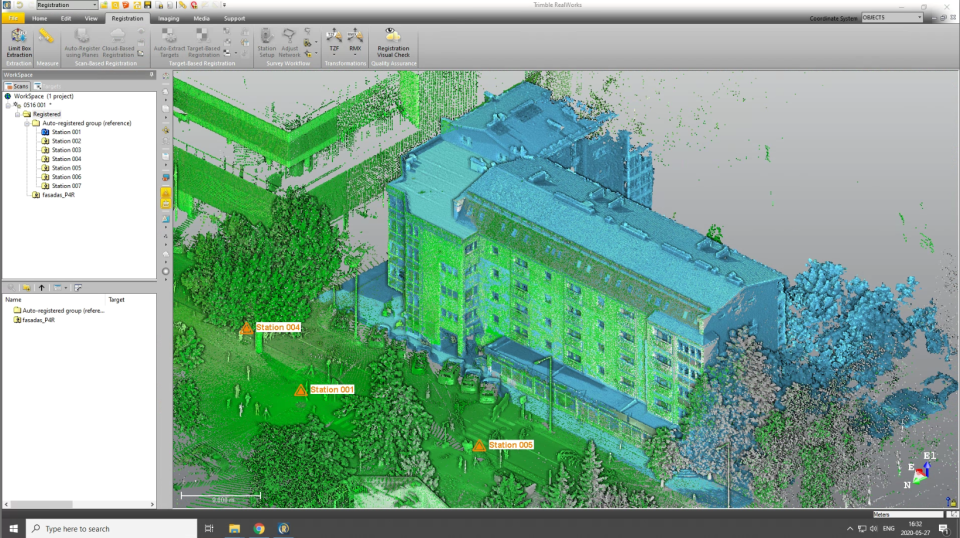Click the Station 004 label in viewport
The height and width of the screenshot is (538, 960).
click(278, 327)
